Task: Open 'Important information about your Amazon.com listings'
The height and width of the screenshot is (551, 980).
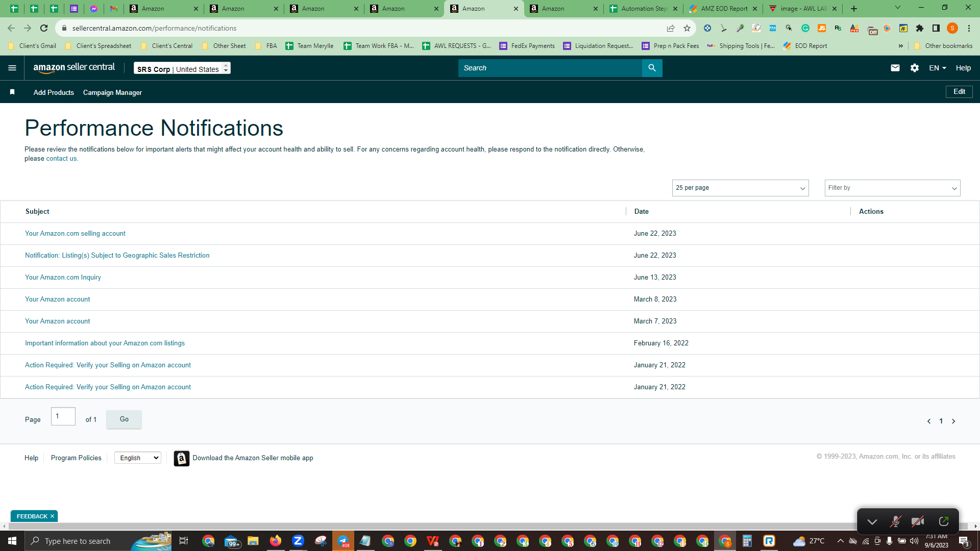Action: click(x=105, y=343)
